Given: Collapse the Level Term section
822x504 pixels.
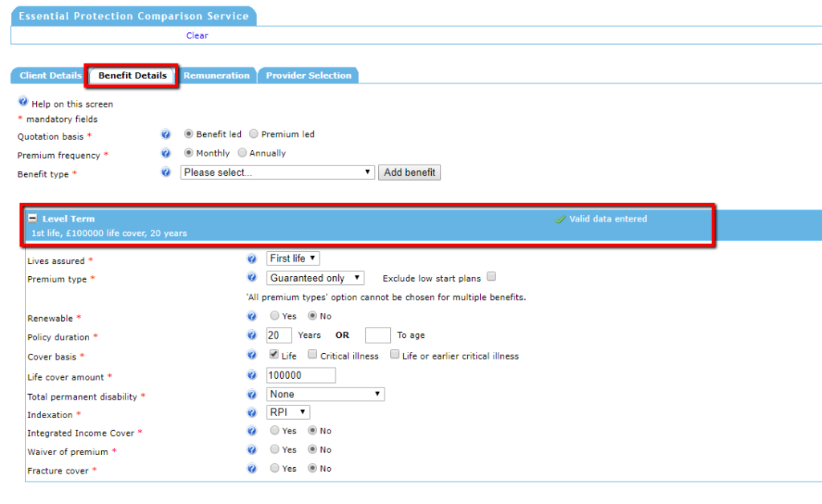Looking at the screenshot, I should coord(32,218).
